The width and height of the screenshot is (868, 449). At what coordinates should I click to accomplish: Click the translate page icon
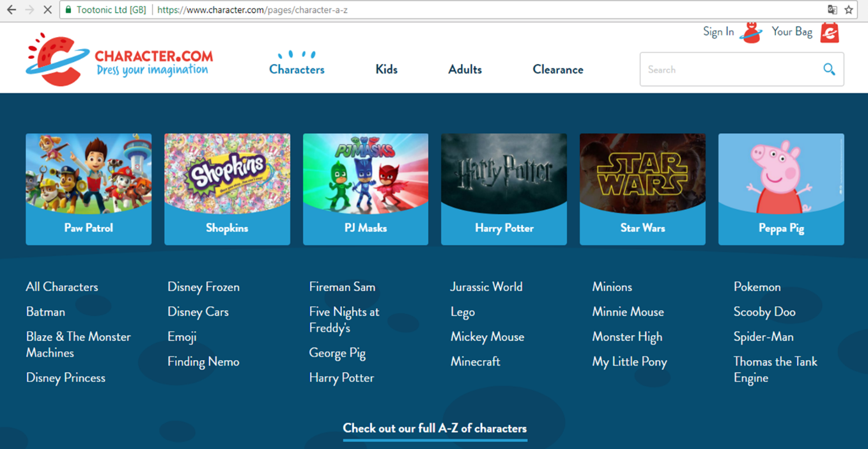point(832,10)
